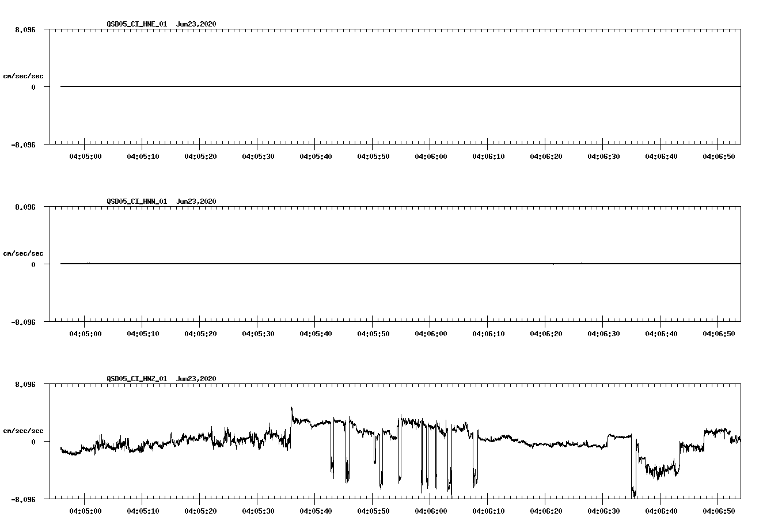Click the flat HNN trace line
The image size is (782, 532).
401,264
